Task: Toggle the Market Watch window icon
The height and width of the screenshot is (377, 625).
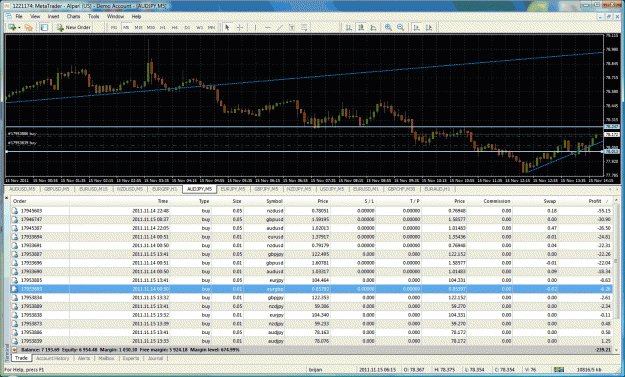Action: pyautogui.click(x=44, y=27)
